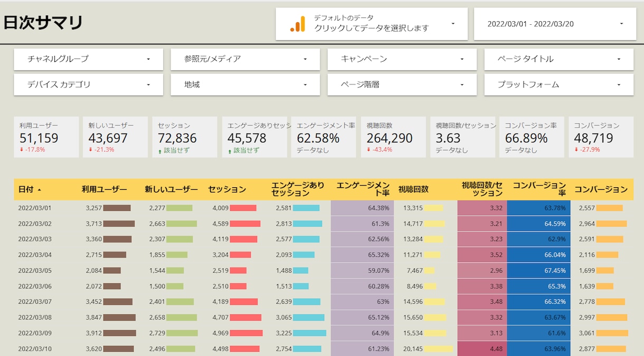Viewport: 644px width, 356px height.
Task: Click the 3.48 views per session cell
Action: 482,302
